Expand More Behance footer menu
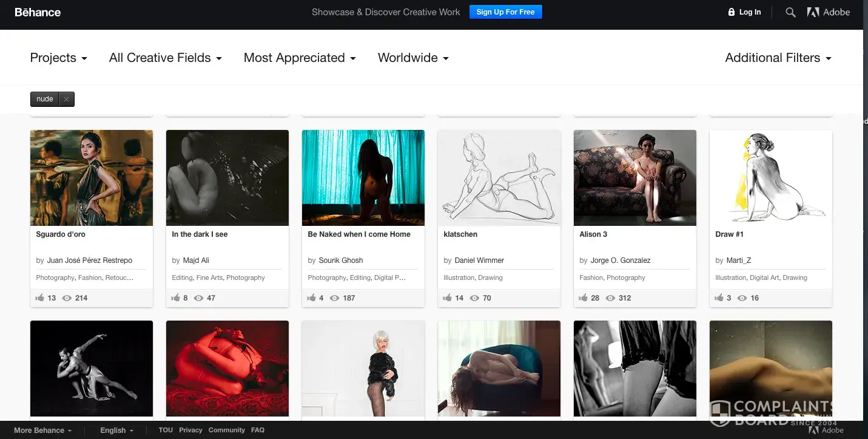The width and height of the screenshot is (868, 439). [43, 430]
